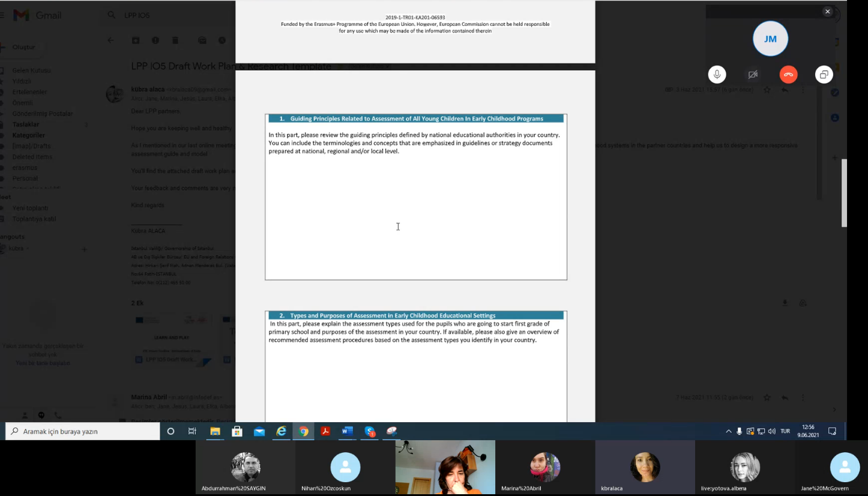
Task: Click the trash icon in Gmail toolbar
Action: click(175, 40)
